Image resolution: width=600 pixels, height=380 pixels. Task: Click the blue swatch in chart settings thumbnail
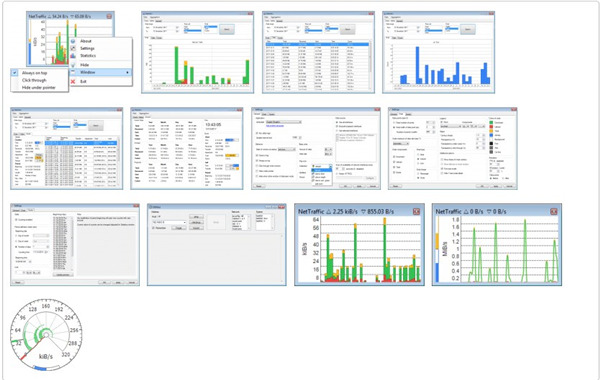pos(491,135)
